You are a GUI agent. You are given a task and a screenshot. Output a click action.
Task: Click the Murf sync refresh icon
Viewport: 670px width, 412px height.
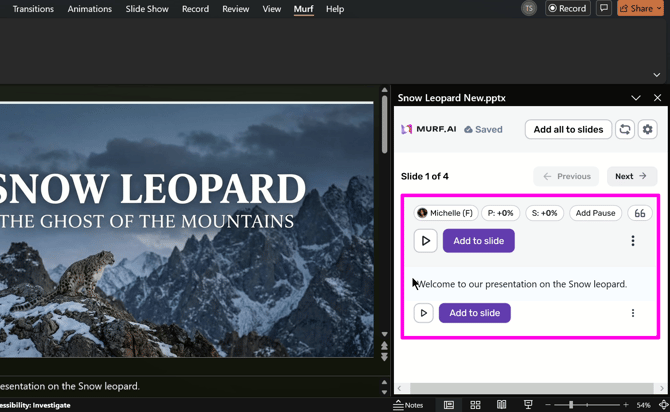click(x=625, y=129)
